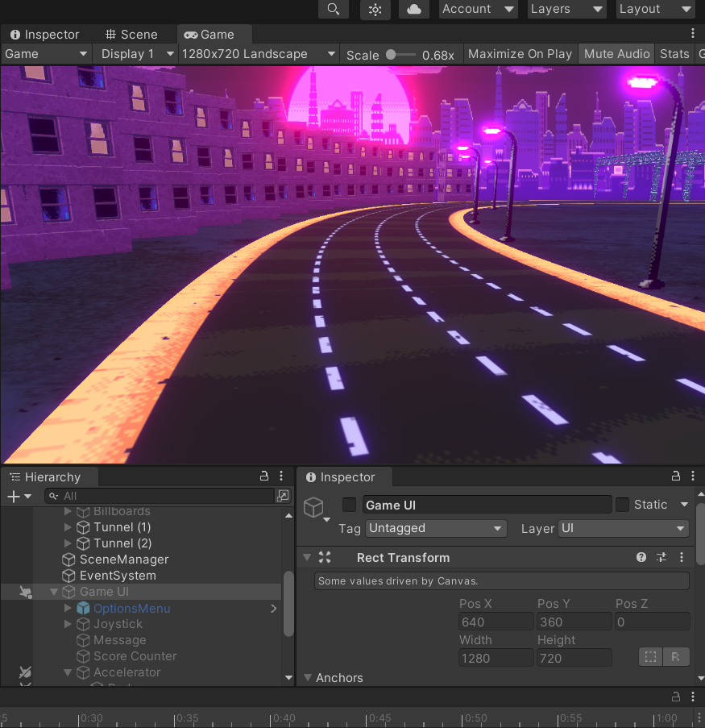Image resolution: width=705 pixels, height=728 pixels.
Task: Open the cloud services button
Action: tap(414, 10)
